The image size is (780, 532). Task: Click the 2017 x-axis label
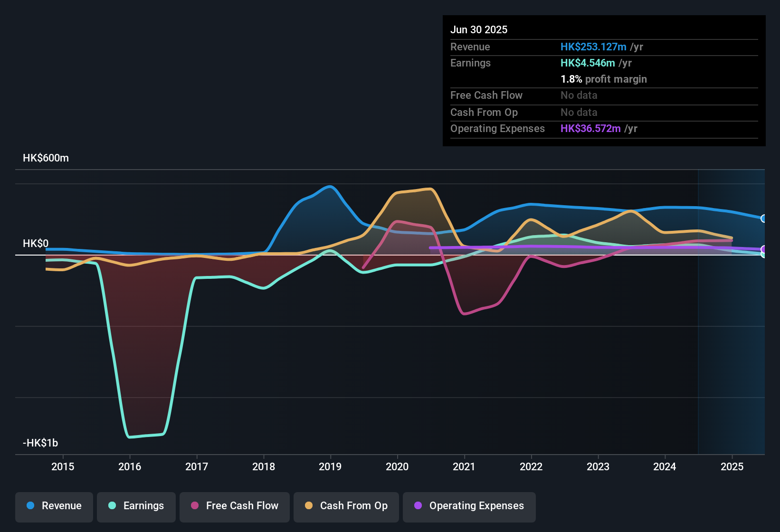pos(197,466)
